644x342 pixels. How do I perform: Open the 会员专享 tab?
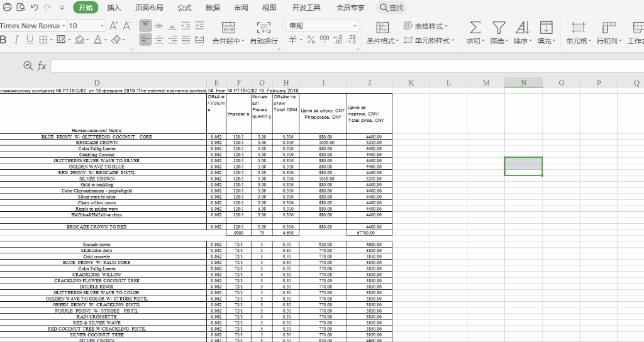tap(350, 8)
